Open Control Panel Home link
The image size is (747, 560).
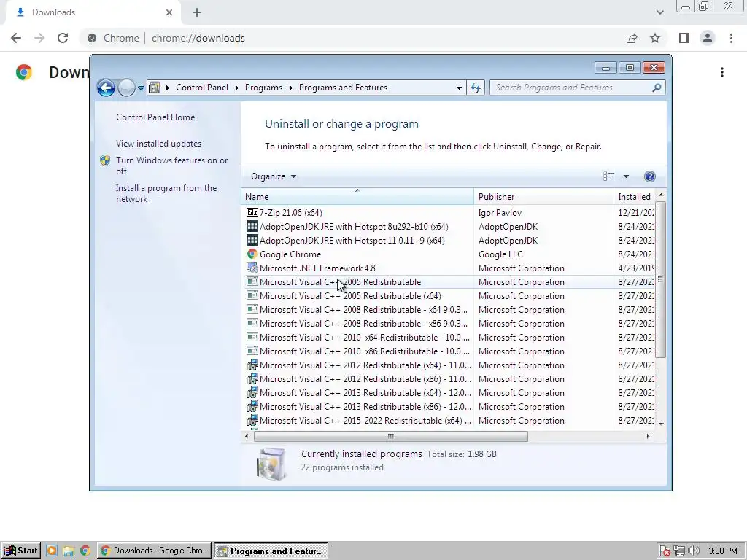[155, 117]
